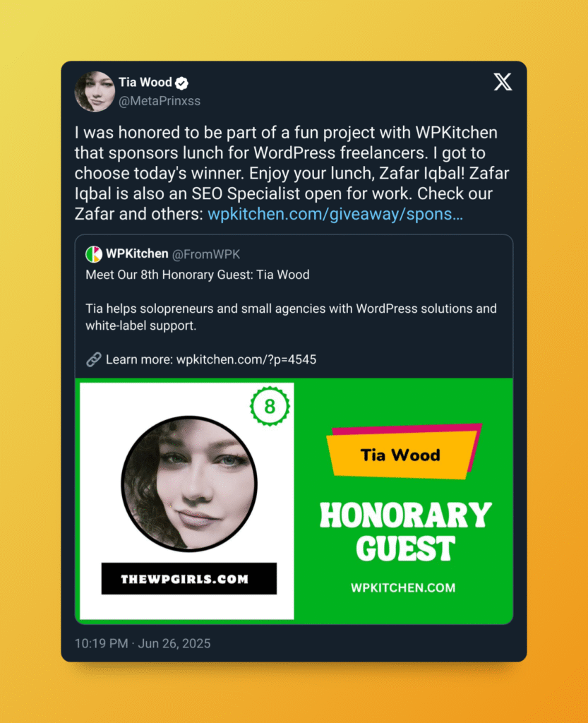The width and height of the screenshot is (588, 723).
Task: Click the green number 8 badge
Action: click(x=270, y=406)
